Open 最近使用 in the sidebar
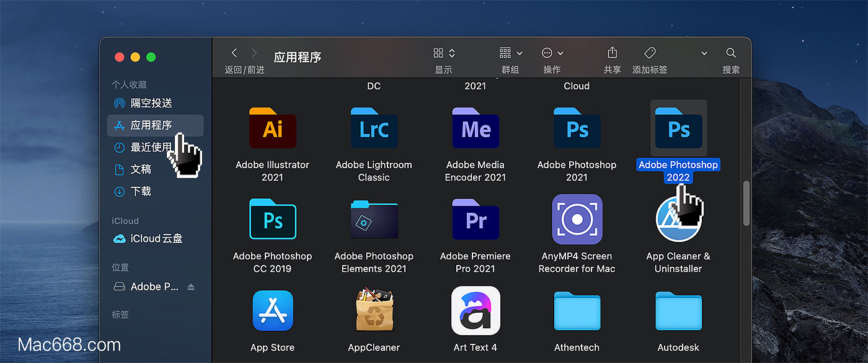 coord(156,148)
